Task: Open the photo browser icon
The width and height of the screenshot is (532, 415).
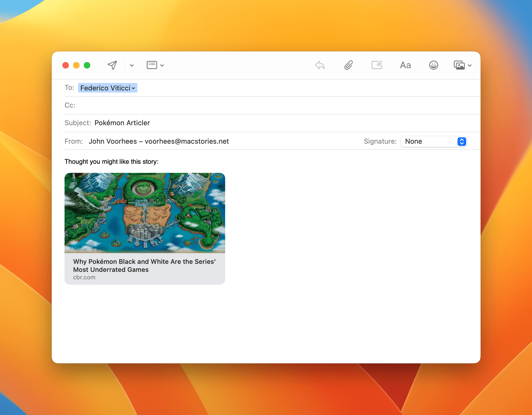Action: 459,65
